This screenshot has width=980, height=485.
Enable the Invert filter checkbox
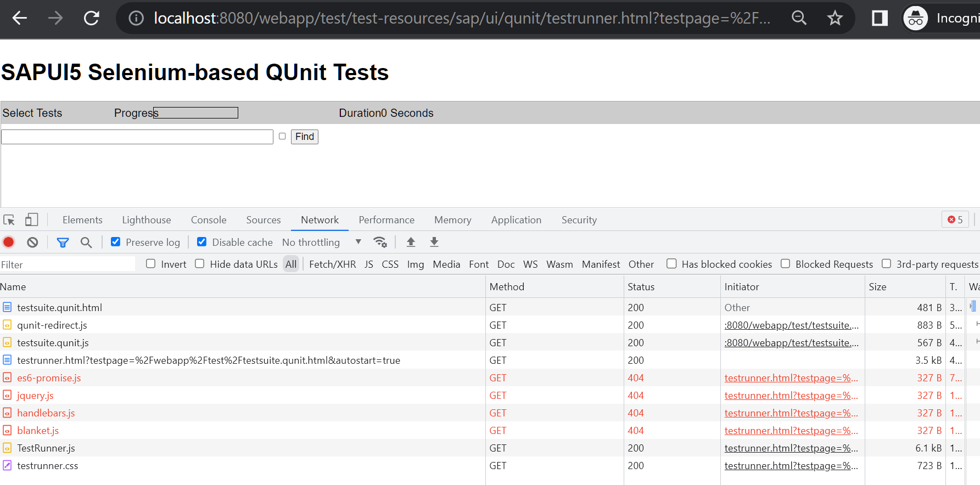click(150, 264)
